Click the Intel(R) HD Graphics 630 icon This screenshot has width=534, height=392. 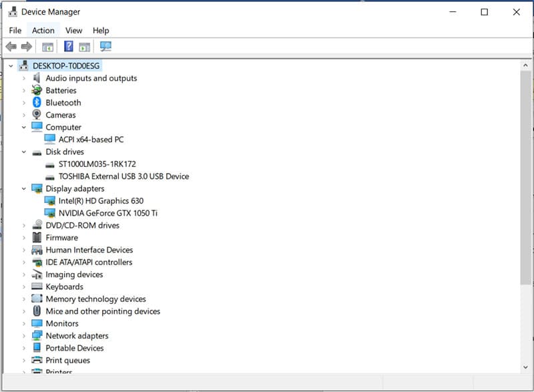50,200
